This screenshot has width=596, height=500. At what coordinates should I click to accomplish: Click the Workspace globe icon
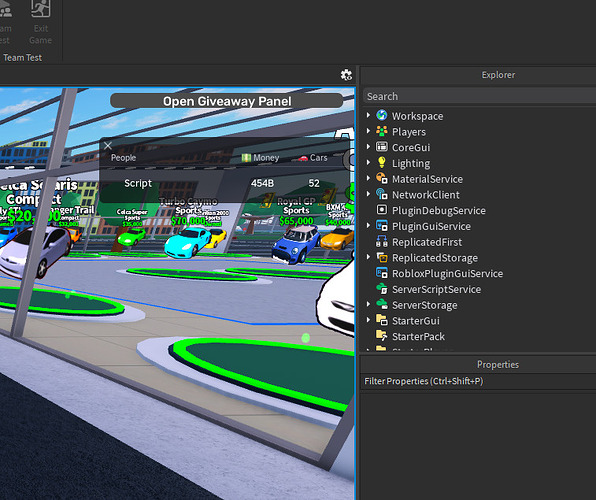[x=382, y=115]
